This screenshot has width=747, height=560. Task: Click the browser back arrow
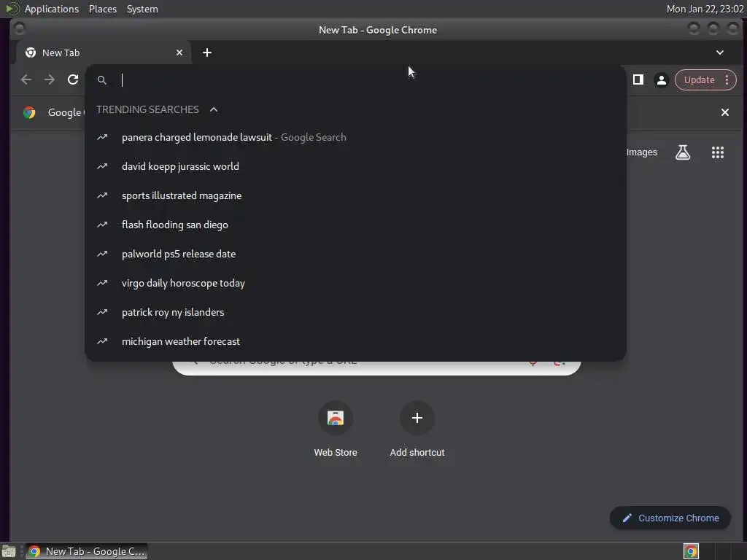pyautogui.click(x=26, y=80)
